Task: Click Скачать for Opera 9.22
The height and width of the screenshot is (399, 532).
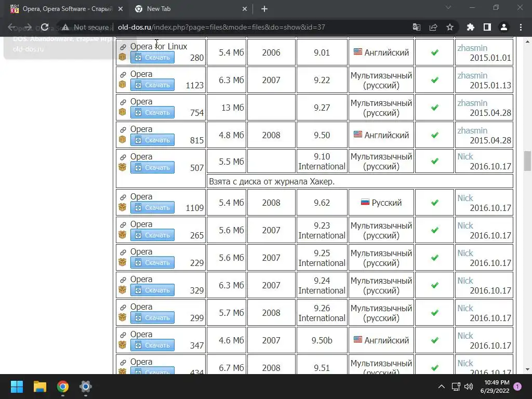Action: pos(152,85)
